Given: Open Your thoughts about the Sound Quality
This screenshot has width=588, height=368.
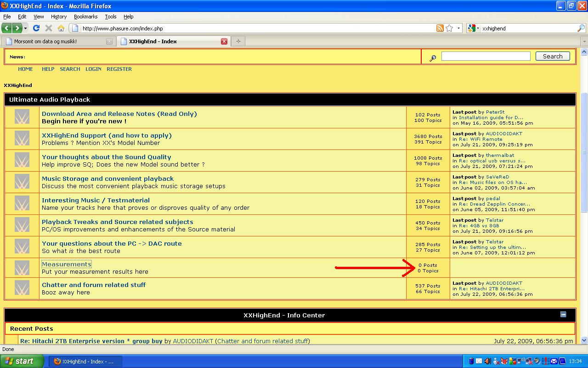Looking at the screenshot, I should click(106, 157).
